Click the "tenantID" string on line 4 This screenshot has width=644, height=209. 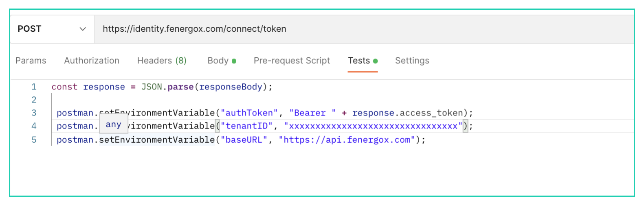[246, 126]
